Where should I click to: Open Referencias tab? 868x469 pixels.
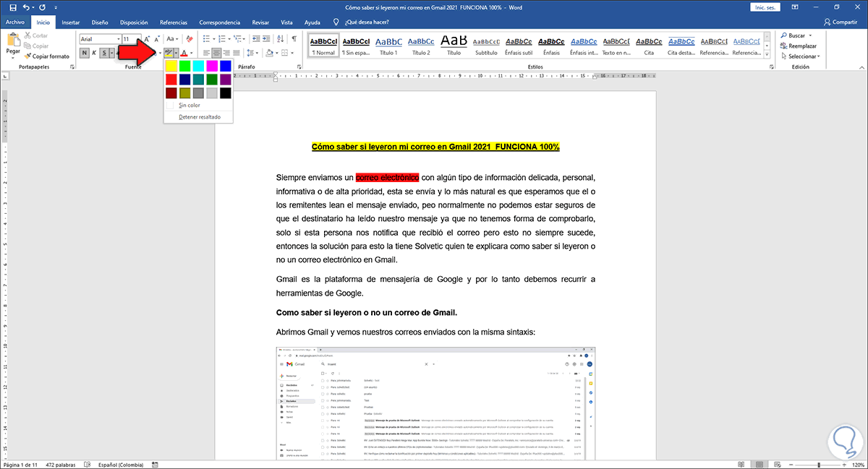[x=173, y=22]
